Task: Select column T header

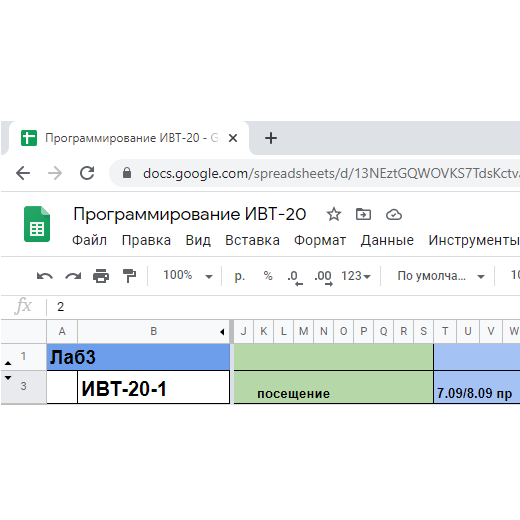Action: tap(445, 331)
